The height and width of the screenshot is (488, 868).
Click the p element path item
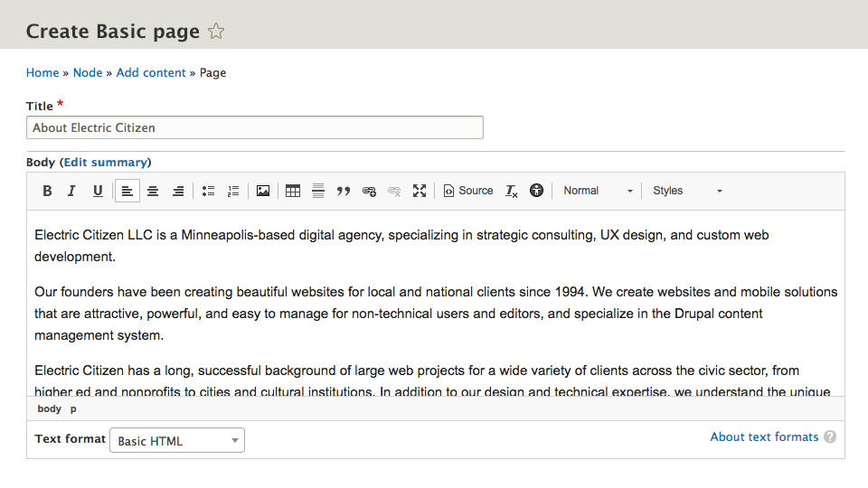[x=73, y=408]
